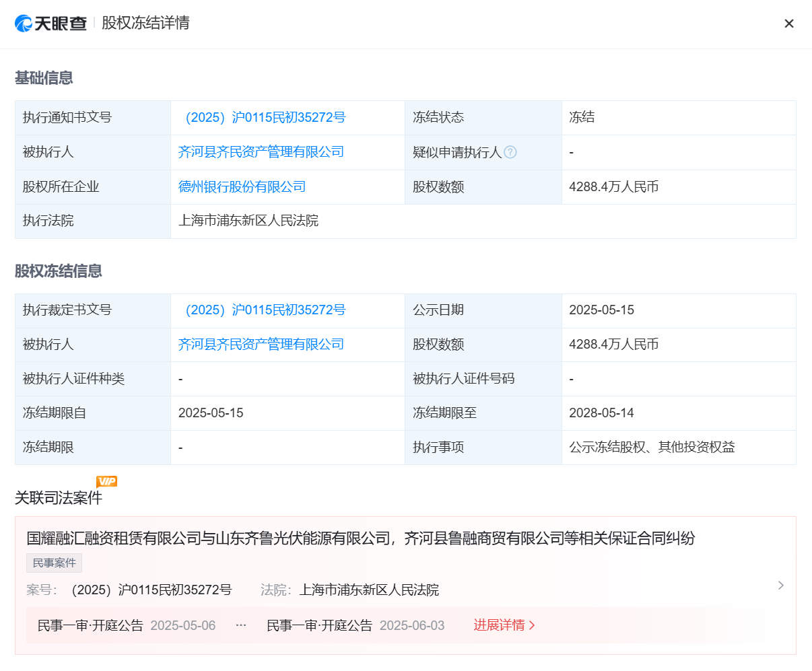812x671 pixels.
Task: Click the VIP badge above 关联司法案件
Action: pyautogui.click(x=107, y=481)
